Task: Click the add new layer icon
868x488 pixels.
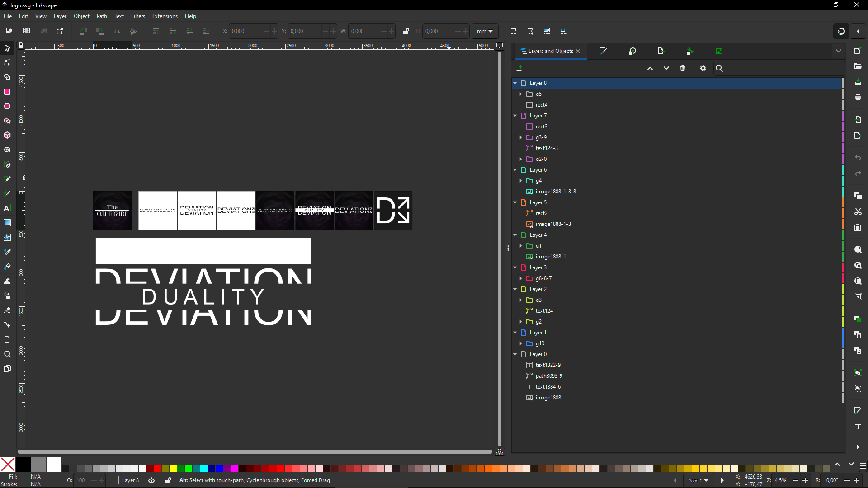Action: [x=520, y=68]
